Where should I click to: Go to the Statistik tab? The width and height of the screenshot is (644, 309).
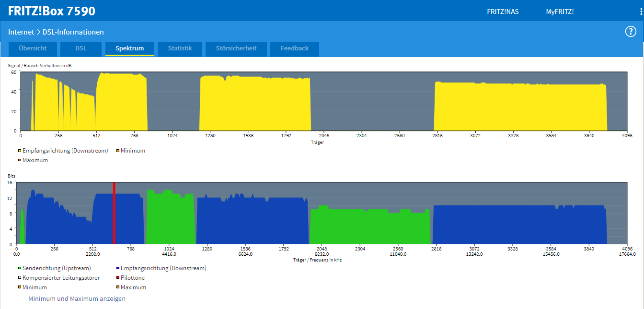(x=180, y=49)
